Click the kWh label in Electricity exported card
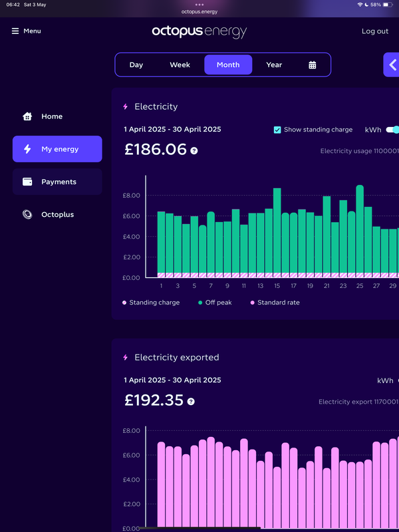 (385, 380)
